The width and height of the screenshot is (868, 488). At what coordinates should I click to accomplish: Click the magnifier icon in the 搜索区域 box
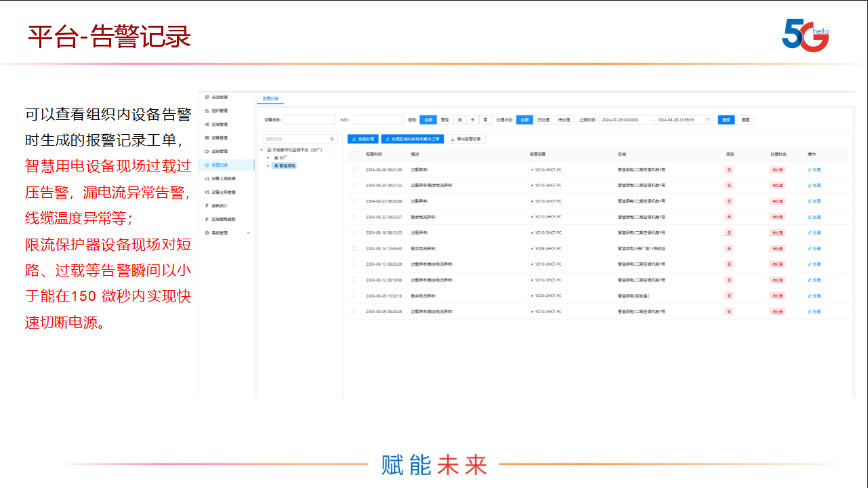coord(332,139)
